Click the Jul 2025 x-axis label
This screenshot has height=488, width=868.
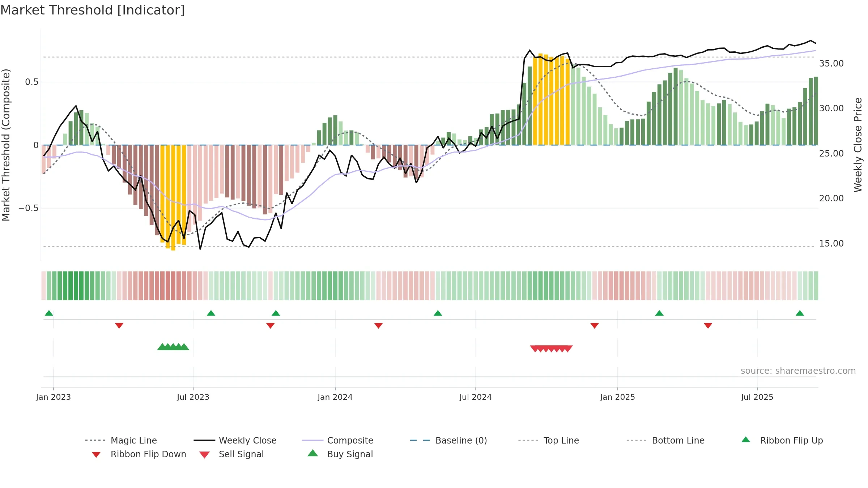pos(757,397)
